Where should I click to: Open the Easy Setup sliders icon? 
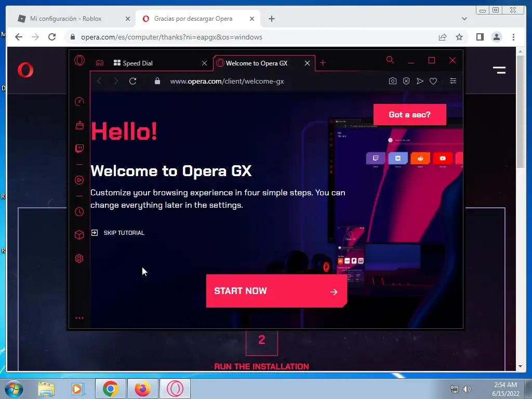click(x=453, y=81)
